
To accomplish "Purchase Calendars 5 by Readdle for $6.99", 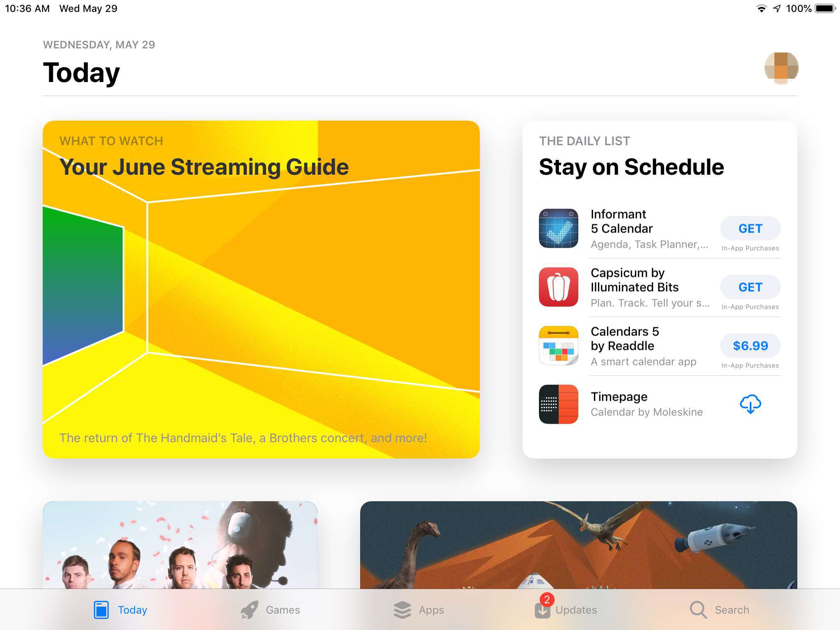I will coord(750,345).
